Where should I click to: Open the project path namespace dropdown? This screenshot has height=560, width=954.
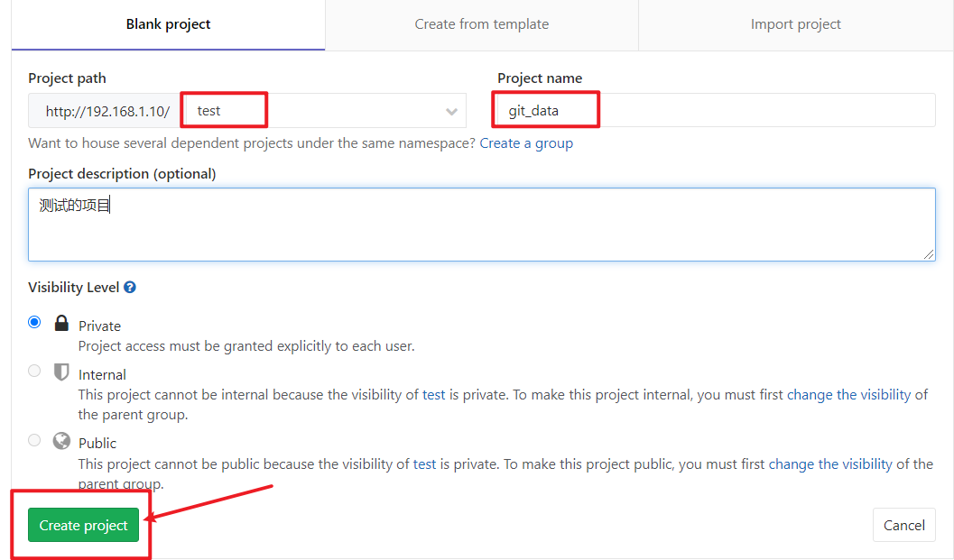tap(324, 111)
